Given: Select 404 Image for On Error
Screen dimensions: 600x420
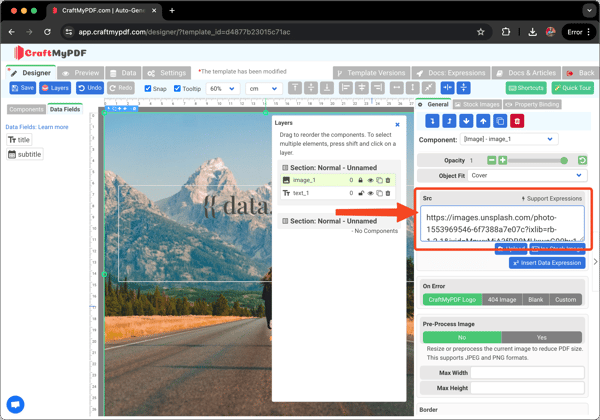Looking at the screenshot, I should tap(502, 300).
